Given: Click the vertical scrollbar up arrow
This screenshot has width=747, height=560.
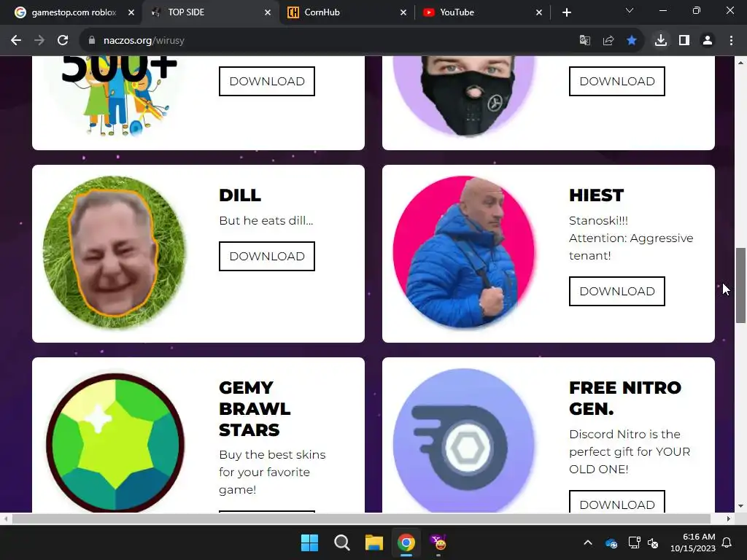Looking at the screenshot, I should point(740,63).
